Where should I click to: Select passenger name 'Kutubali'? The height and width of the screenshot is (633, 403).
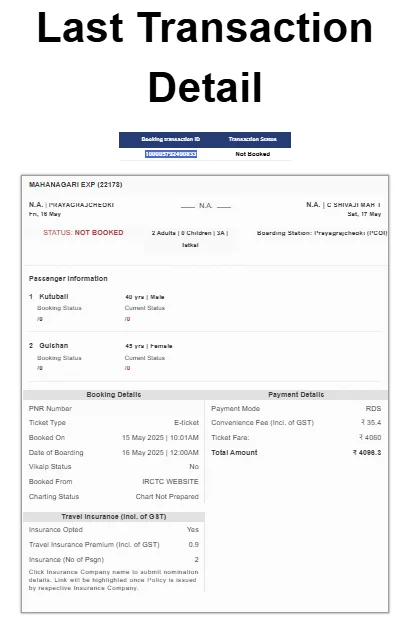click(54, 296)
